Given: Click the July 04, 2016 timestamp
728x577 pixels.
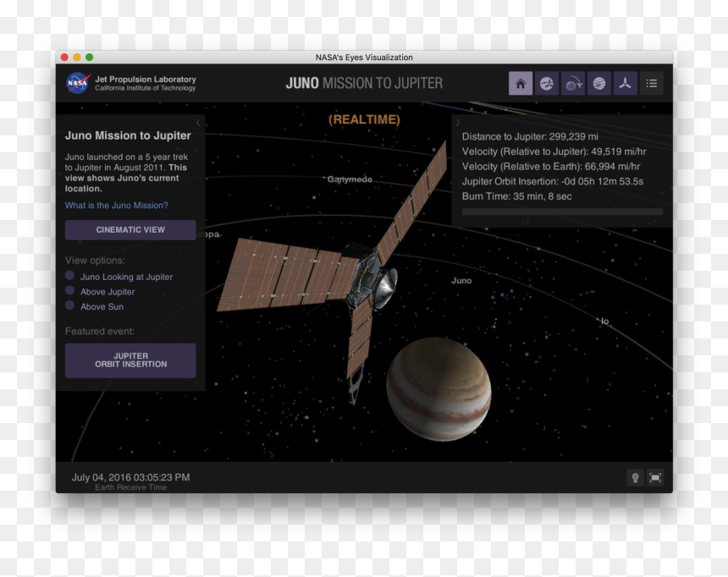Looking at the screenshot, I should pyautogui.click(x=130, y=477).
